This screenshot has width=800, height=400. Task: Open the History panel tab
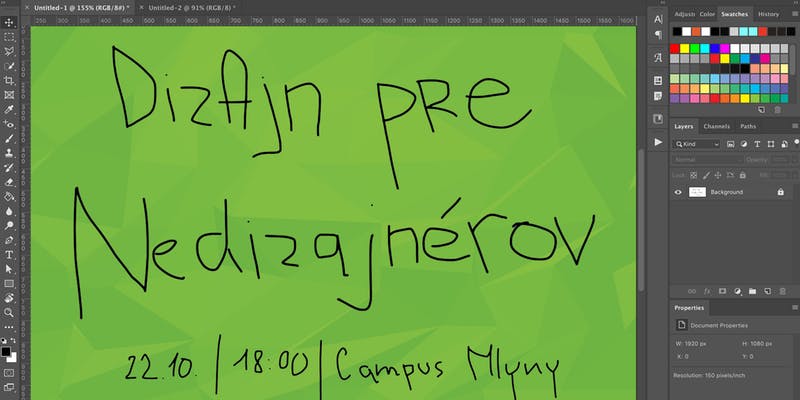tap(768, 14)
